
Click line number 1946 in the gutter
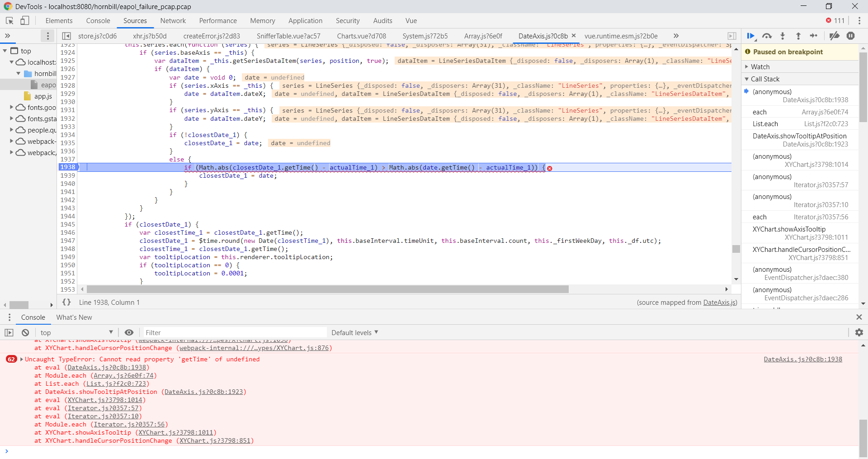(x=68, y=232)
